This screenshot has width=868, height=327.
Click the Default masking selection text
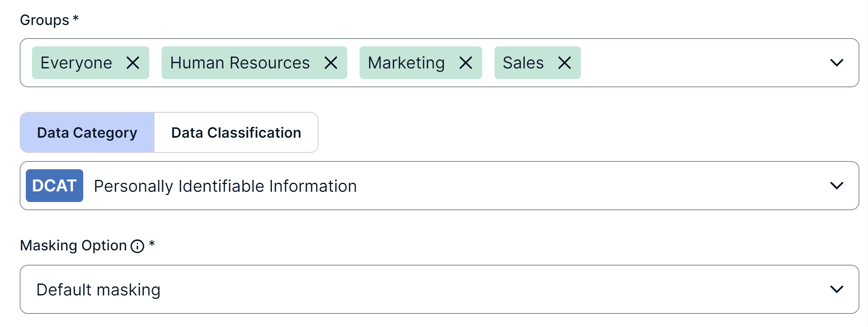[x=98, y=290]
